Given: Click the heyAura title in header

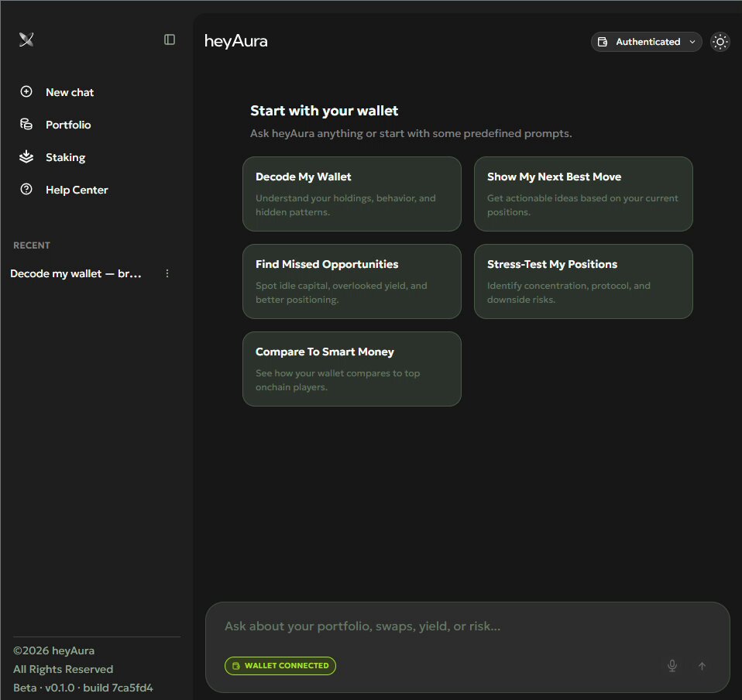Looking at the screenshot, I should (x=236, y=41).
